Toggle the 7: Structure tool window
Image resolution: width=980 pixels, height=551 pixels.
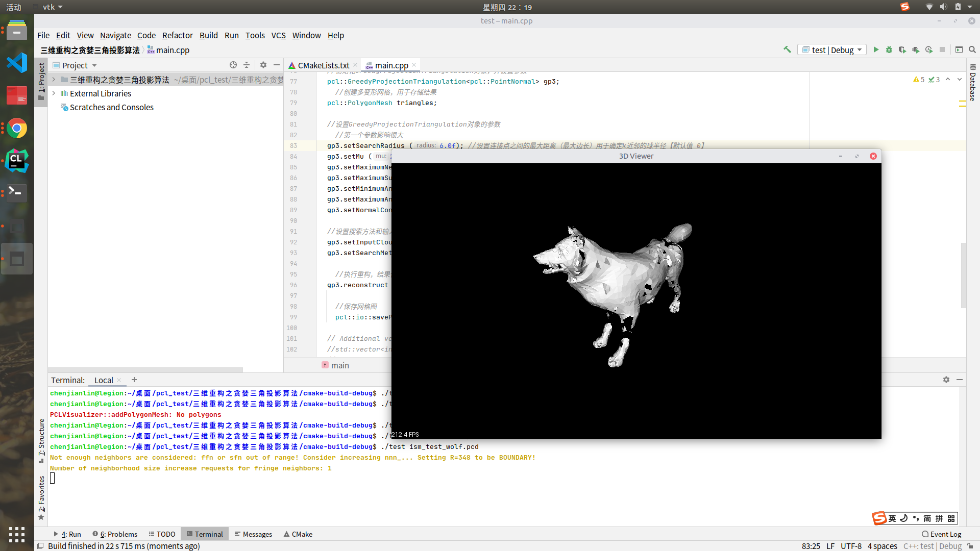pyautogui.click(x=41, y=440)
